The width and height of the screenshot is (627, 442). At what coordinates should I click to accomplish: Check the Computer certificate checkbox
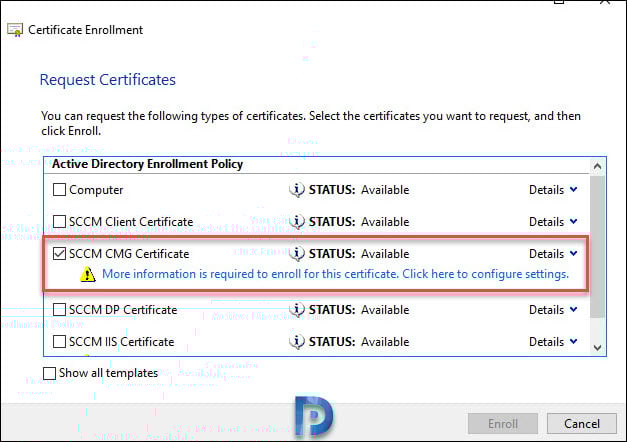pyautogui.click(x=60, y=190)
